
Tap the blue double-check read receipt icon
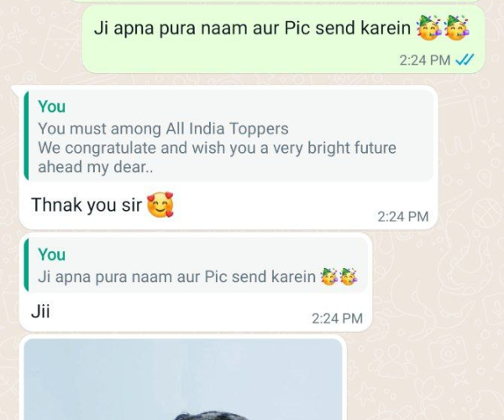[x=465, y=60]
